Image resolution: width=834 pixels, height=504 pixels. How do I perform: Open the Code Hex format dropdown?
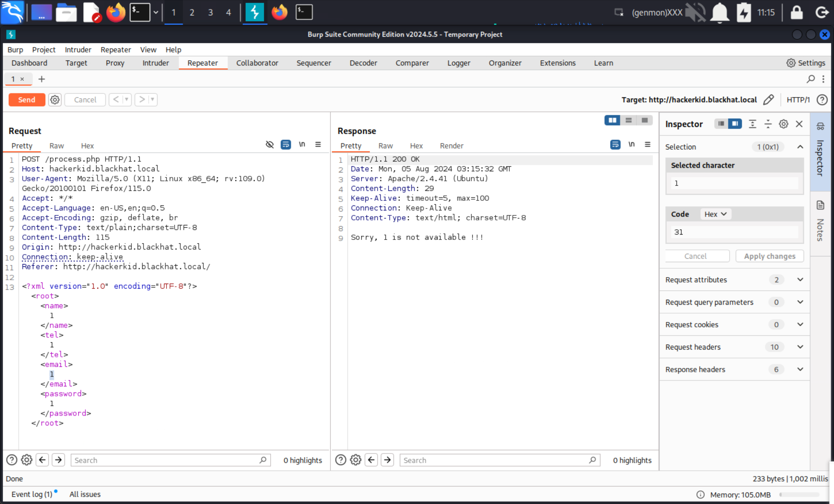point(716,214)
